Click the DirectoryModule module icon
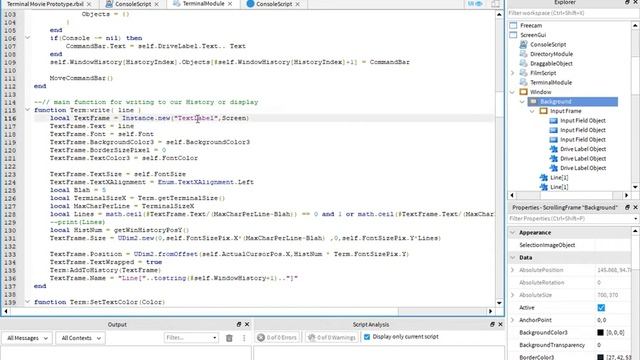The height and width of the screenshot is (360, 640). tap(523, 53)
